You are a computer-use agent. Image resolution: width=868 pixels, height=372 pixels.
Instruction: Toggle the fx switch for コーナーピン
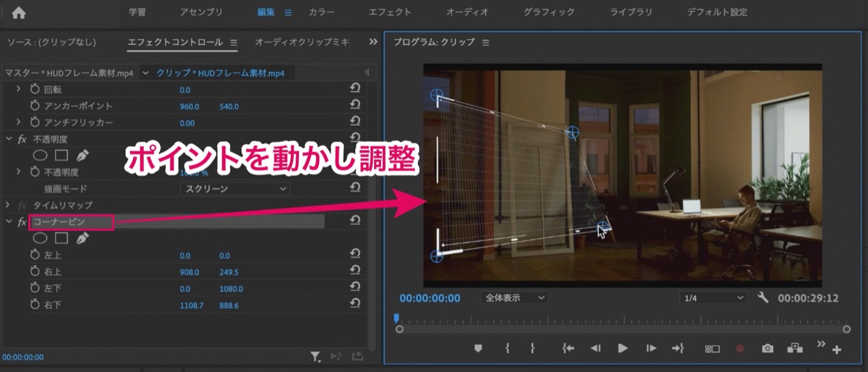tap(22, 221)
